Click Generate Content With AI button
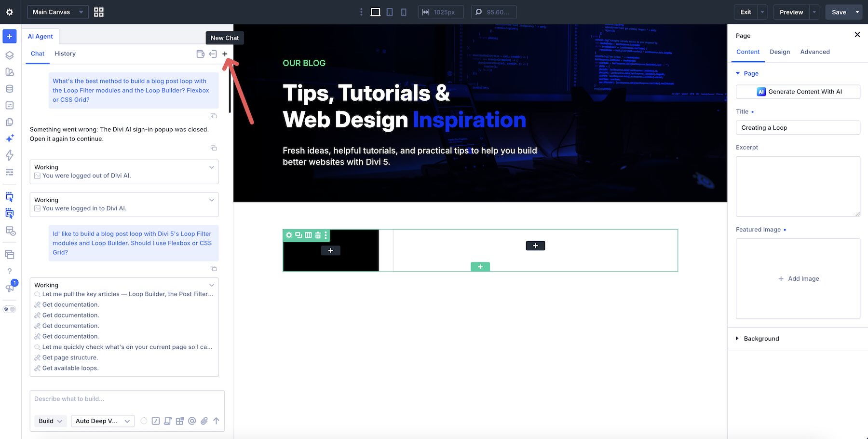The height and width of the screenshot is (439, 868). point(798,92)
